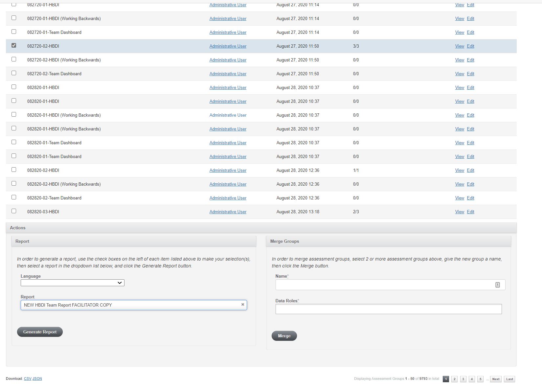
Task: View the 082820-03-HBDI group
Action: coord(459,212)
